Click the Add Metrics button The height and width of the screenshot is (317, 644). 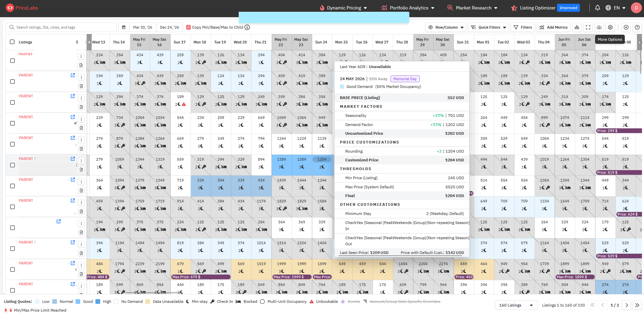(x=553, y=27)
